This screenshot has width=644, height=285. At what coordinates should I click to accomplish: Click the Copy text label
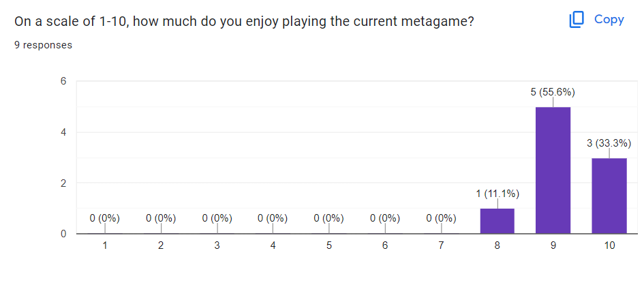pos(609,20)
